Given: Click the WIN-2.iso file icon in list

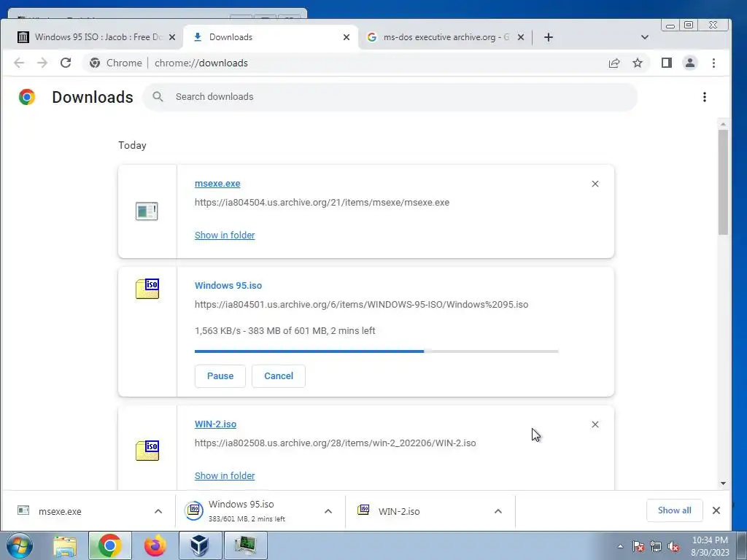Looking at the screenshot, I should tap(147, 451).
